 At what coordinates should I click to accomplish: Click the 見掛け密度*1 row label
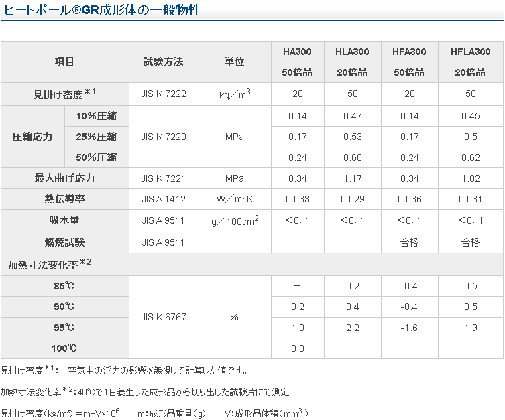point(65,94)
